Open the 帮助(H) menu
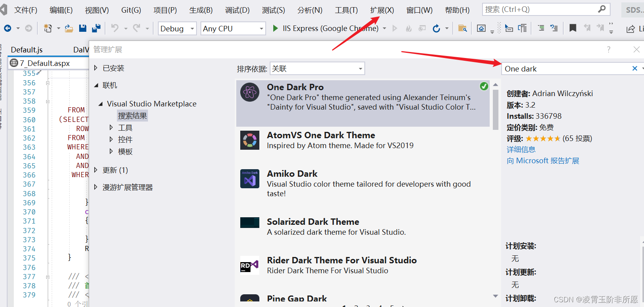 click(x=457, y=10)
